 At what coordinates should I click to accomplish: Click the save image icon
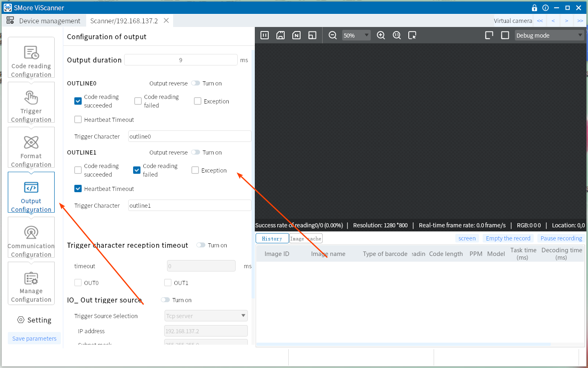(281, 35)
